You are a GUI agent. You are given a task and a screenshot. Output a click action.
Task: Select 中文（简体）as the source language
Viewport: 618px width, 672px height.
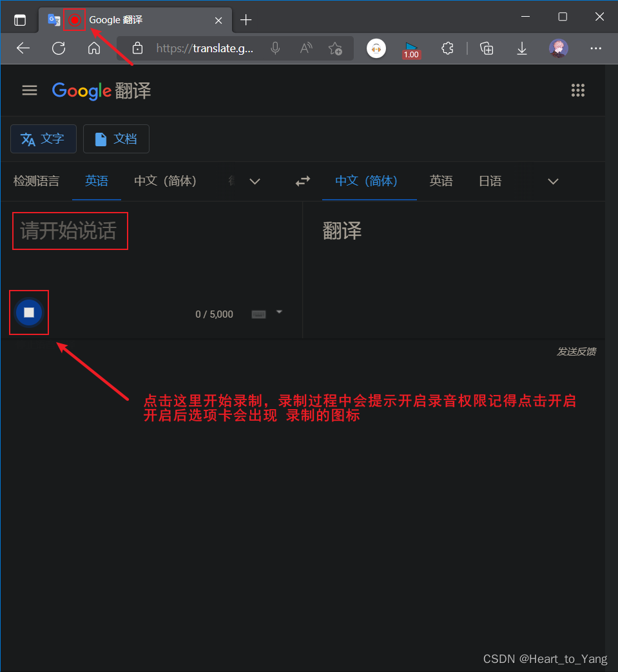pyautogui.click(x=165, y=181)
